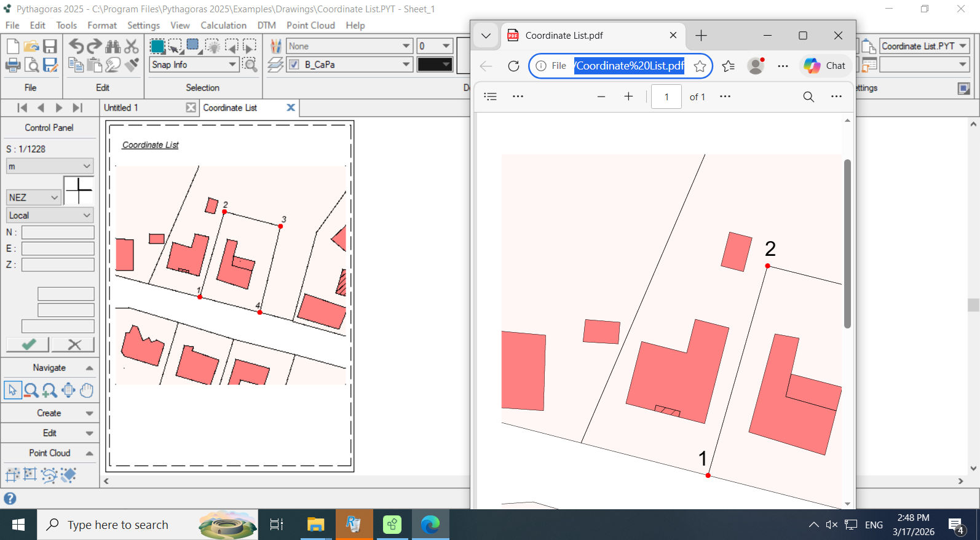Print the drawing via printer icon
This screenshot has height=540, width=980.
pos(12,65)
